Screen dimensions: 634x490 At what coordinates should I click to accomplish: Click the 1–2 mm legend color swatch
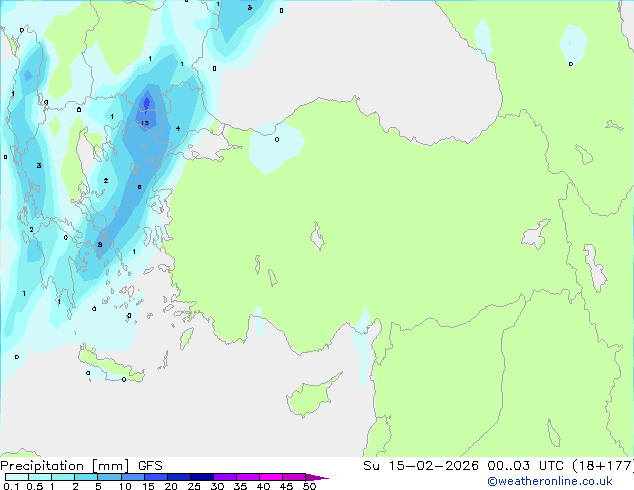pos(63,477)
